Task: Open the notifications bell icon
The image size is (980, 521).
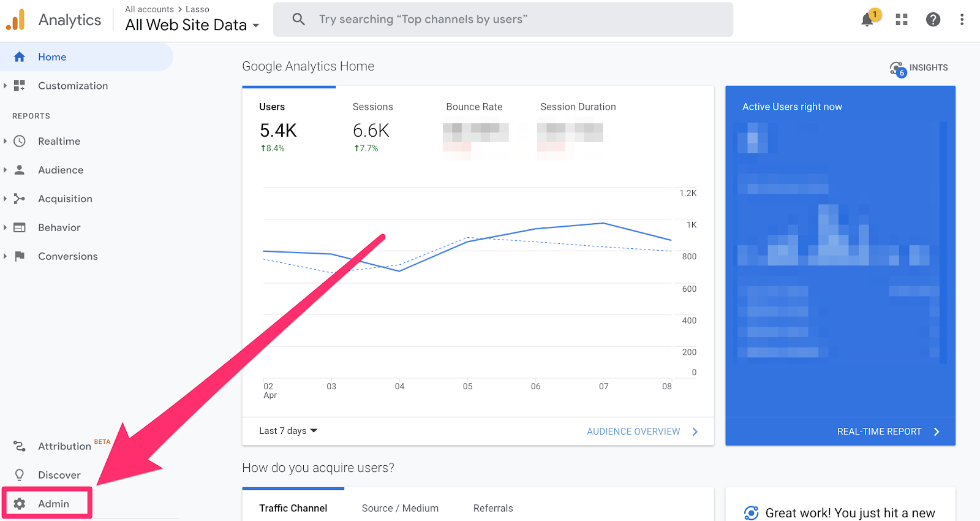Action: (867, 20)
